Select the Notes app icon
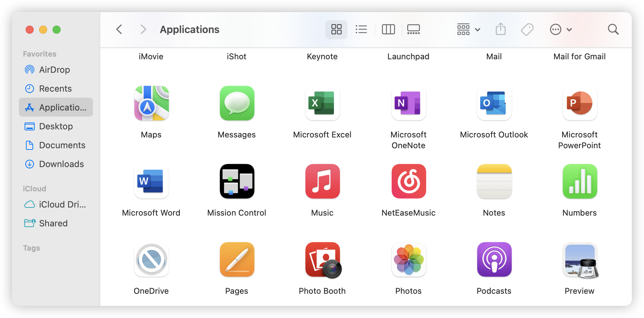 click(494, 181)
